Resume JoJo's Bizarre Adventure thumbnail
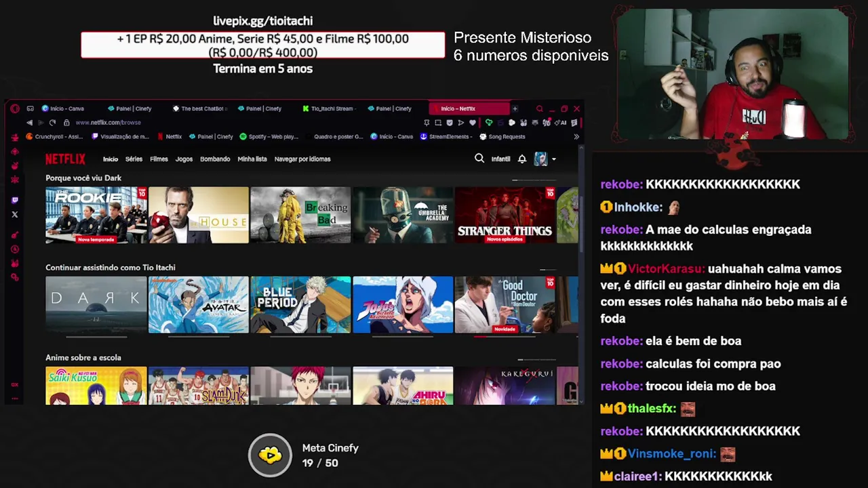This screenshot has height=488, width=868. pos(403,304)
